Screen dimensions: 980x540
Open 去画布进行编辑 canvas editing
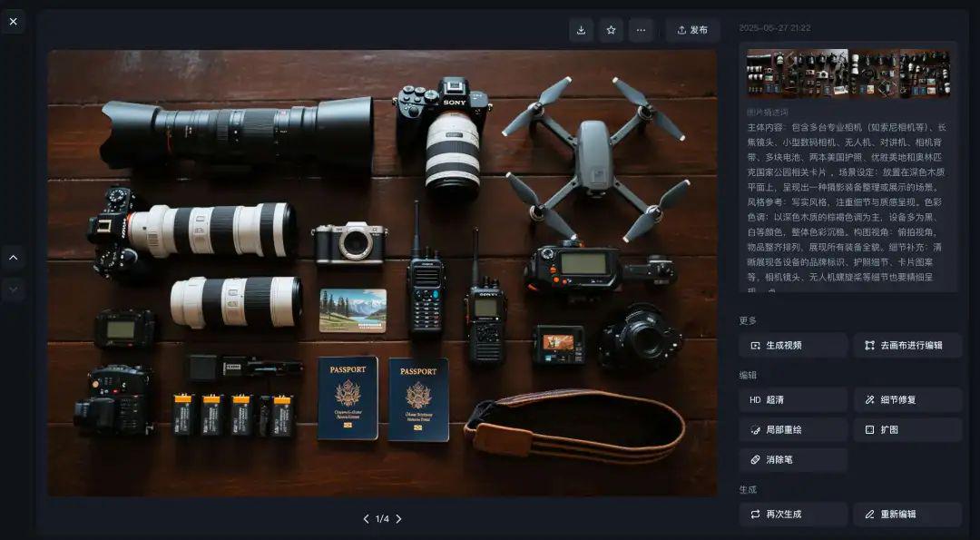click(x=906, y=346)
